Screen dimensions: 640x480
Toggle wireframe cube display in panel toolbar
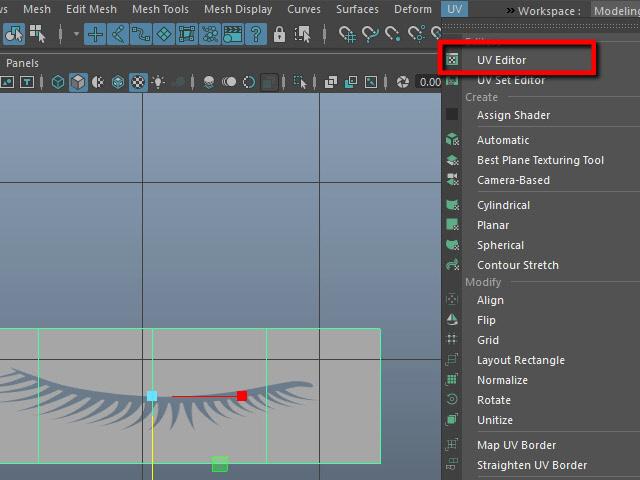[x=58, y=82]
